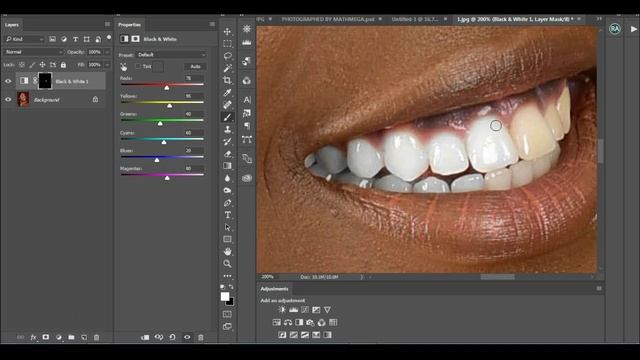This screenshot has height=360, width=640.
Task: Add a Brightness/Contrast adjustment
Action: click(x=282, y=310)
